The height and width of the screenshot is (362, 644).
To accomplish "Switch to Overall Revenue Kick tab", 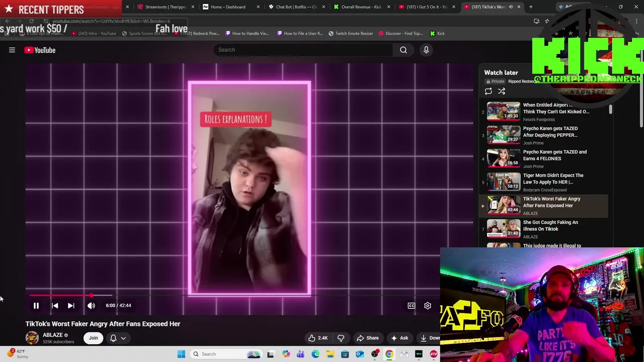I will pos(361,7).
